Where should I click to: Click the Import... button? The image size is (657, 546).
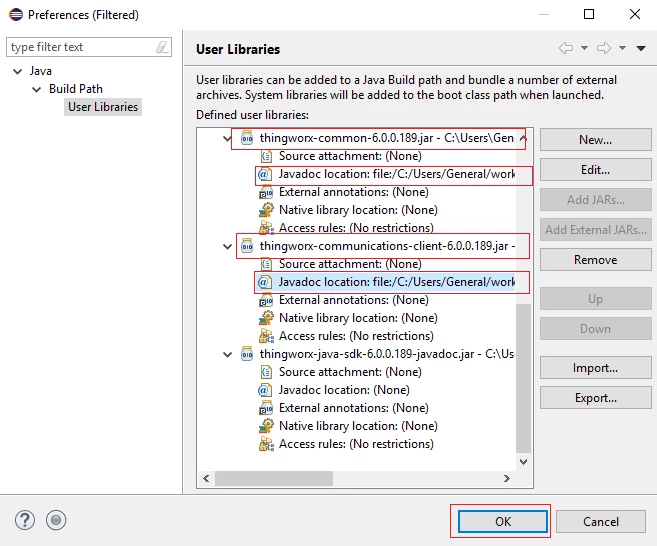tap(595, 368)
